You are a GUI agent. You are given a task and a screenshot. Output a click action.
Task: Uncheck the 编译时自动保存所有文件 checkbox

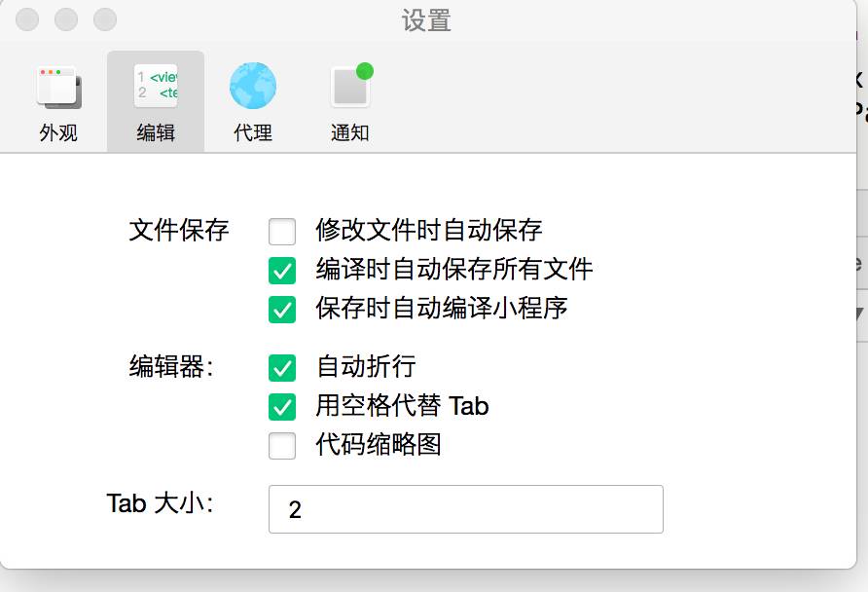point(282,270)
